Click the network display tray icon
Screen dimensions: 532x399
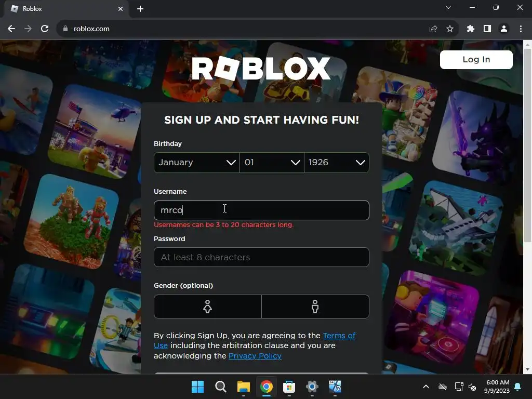[459, 387]
